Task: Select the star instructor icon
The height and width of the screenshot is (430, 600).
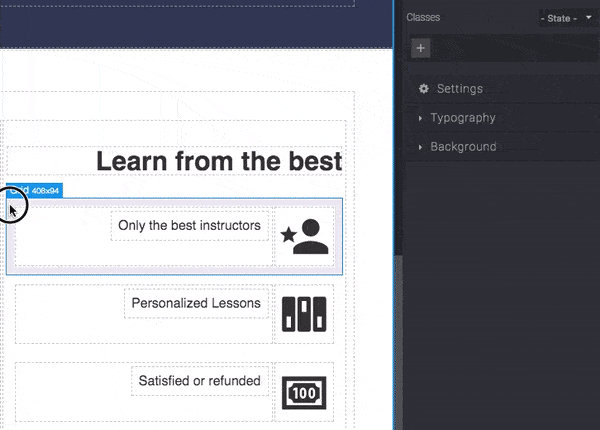Action: click(x=304, y=236)
